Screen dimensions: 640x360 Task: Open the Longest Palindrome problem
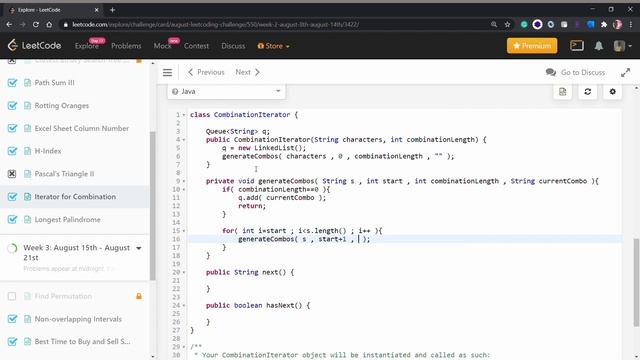pos(67,220)
